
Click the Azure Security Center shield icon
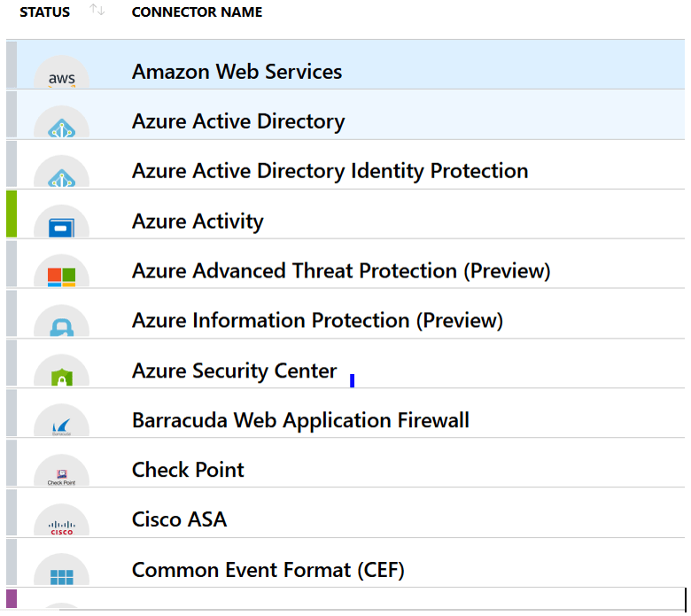(x=61, y=375)
